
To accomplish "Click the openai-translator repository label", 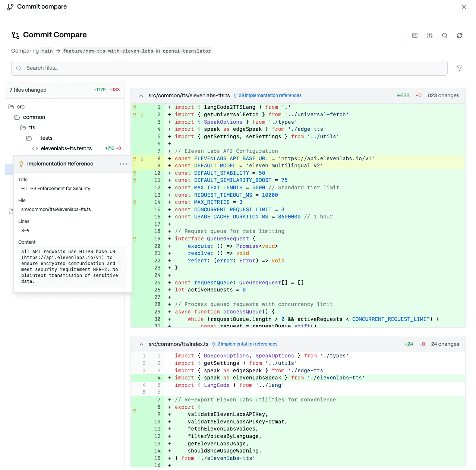I will [187, 51].
